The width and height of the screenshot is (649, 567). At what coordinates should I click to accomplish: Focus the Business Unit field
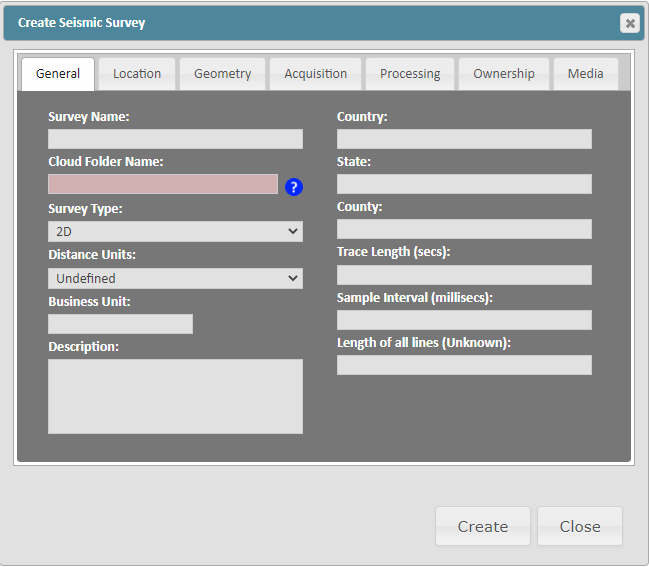click(x=120, y=324)
